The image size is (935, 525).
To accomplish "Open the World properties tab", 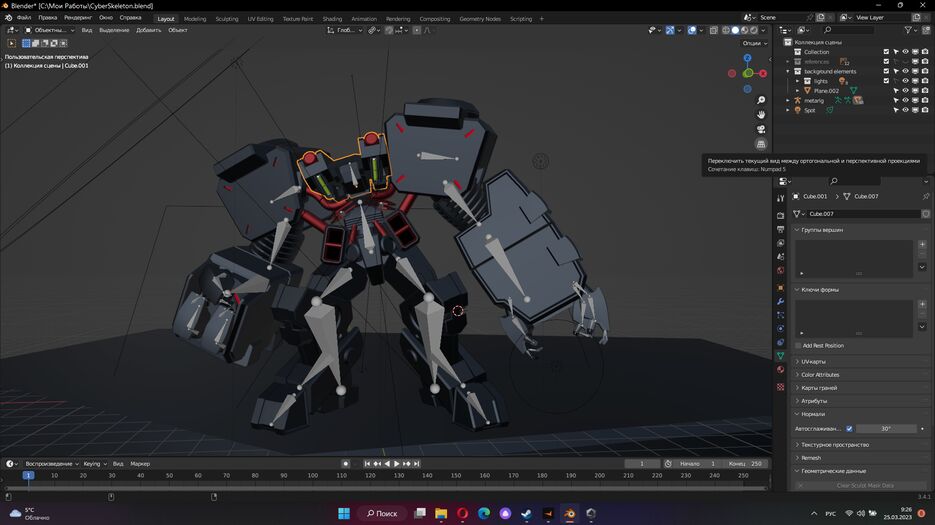I will click(781, 270).
